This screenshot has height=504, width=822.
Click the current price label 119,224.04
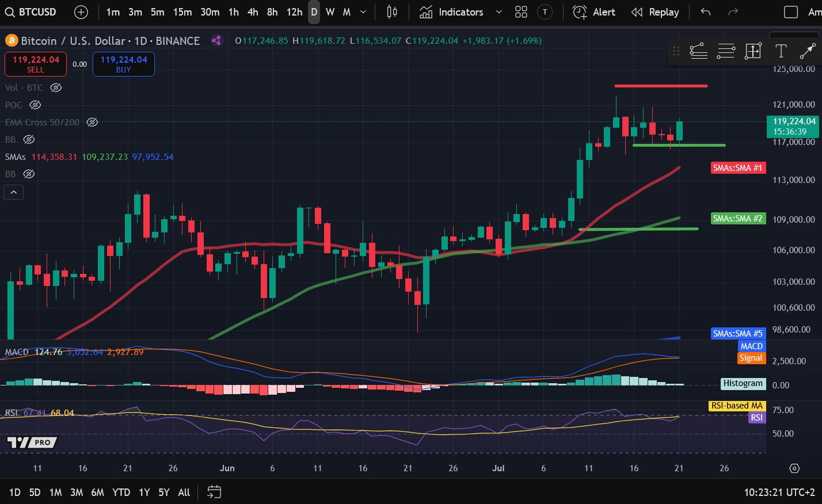[x=793, y=127]
